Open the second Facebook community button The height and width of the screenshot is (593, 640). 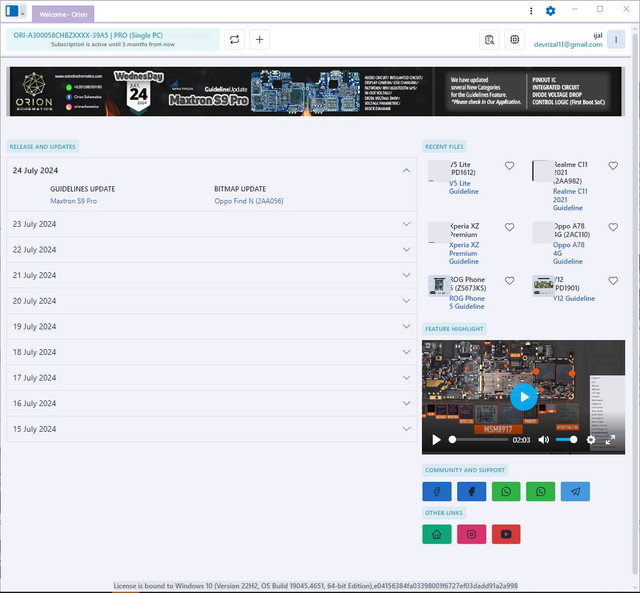471,491
